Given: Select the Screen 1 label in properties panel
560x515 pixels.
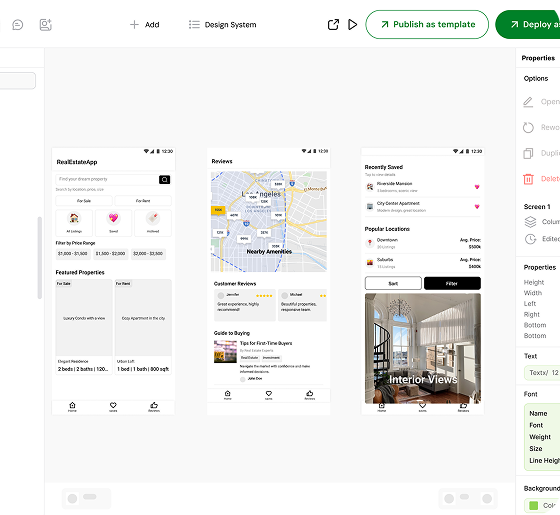Looking at the screenshot, I should pyautogui.click(x=537, y=207).
